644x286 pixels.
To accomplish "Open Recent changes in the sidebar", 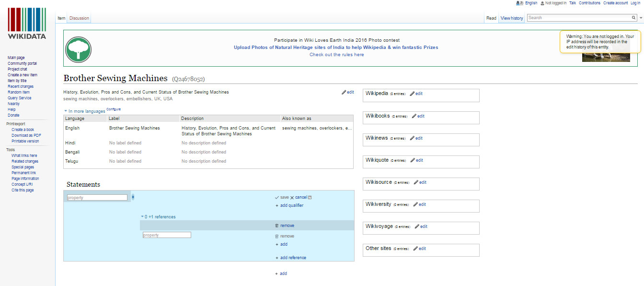I will (20, 86).
